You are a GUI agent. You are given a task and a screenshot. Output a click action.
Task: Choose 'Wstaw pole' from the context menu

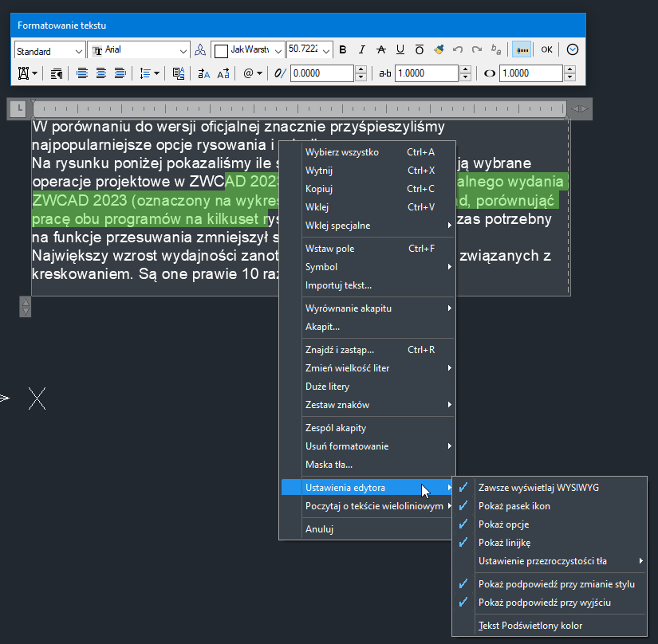coord(368,249)
